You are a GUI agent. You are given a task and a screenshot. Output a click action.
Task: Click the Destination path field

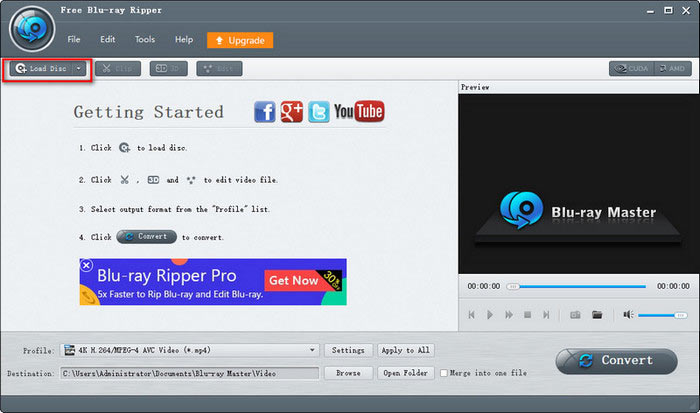(190, 373)
